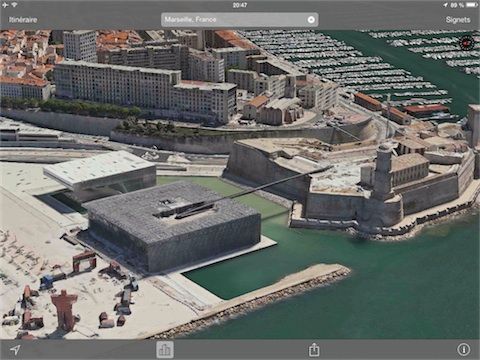The image size is (480, 360).
Task: Open map info settings button
Action: (464, 350)
